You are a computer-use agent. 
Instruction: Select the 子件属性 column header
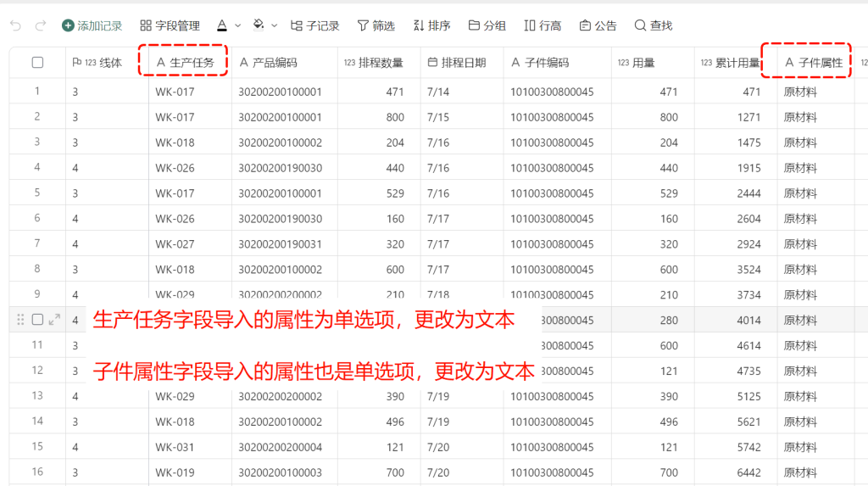click(x=815, y=63)
